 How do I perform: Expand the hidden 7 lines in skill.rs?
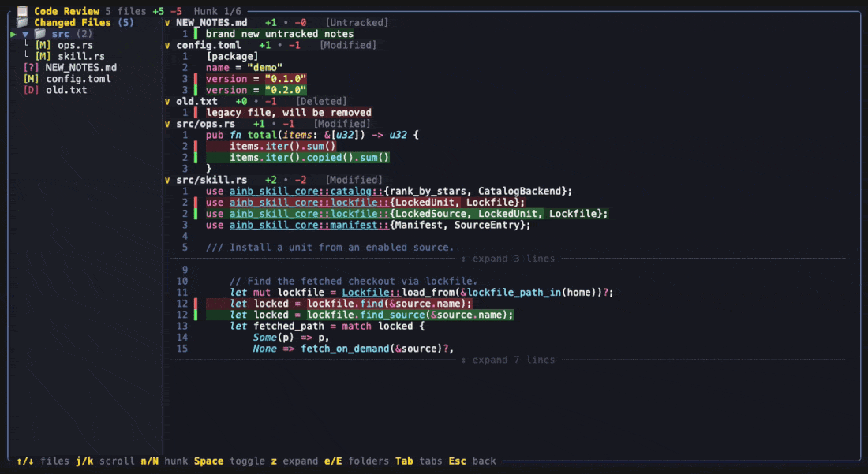507,360
